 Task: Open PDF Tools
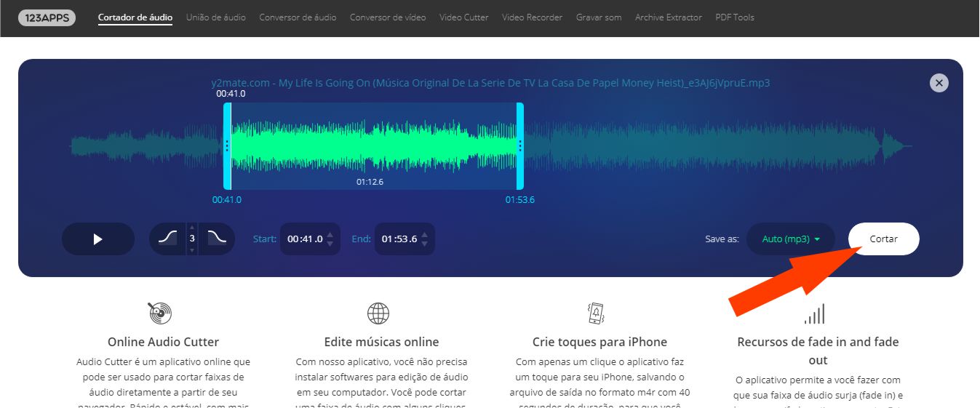(x=735, y=17)
